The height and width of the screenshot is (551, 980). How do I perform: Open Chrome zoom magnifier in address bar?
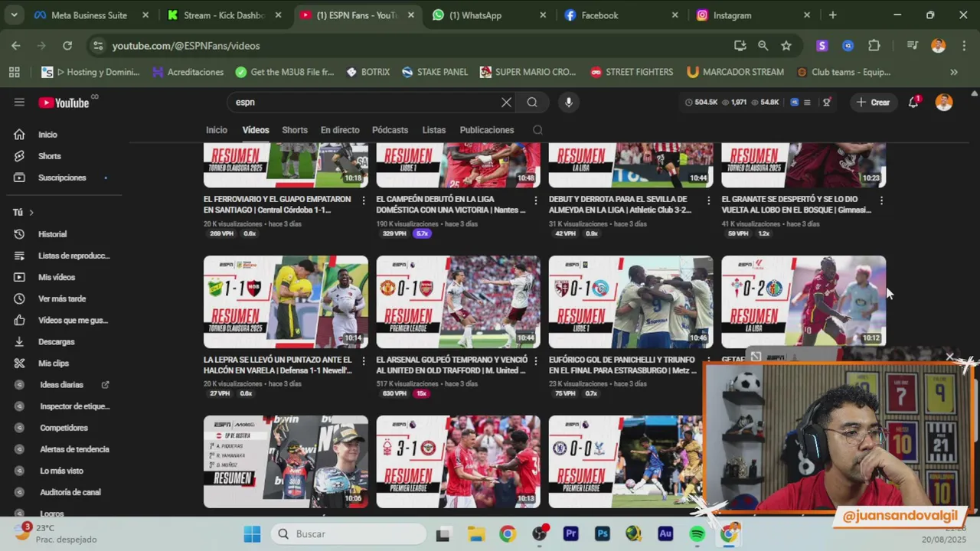tap(763, 46)
